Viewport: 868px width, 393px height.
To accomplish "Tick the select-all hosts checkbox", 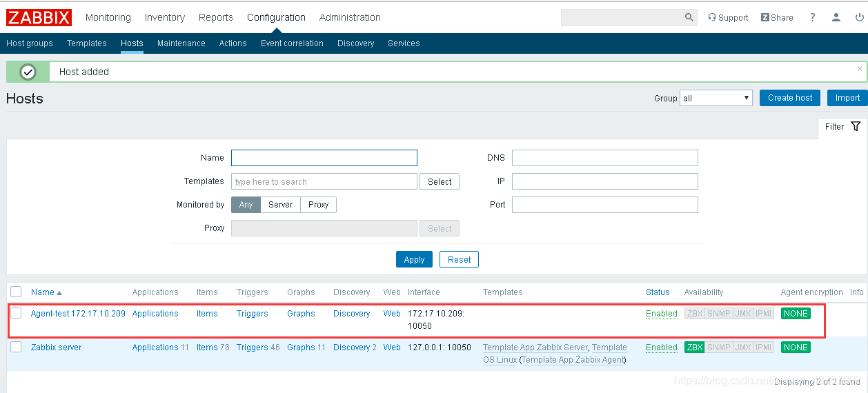I will [16, 292].
